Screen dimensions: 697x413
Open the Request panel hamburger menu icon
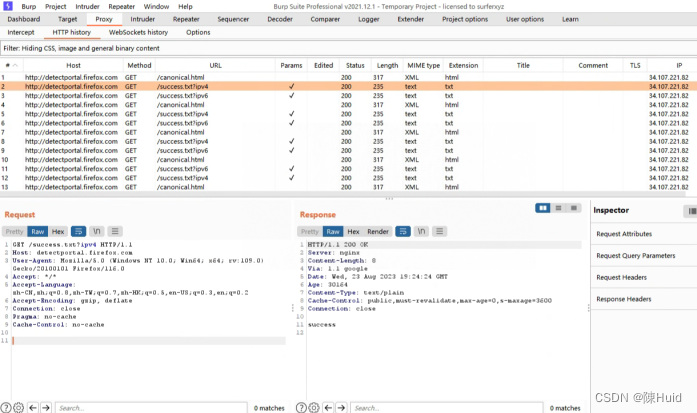115,231
